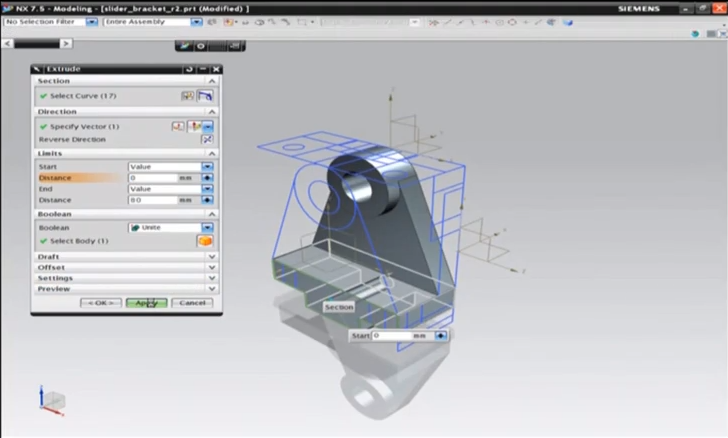This screenshot has width=728, height=438.
Task: Collapse the Limits group
Action: pos(212,153)
